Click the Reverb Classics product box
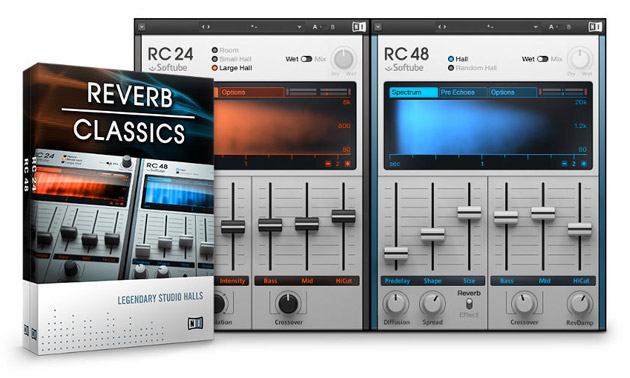Screen dimensions: 630x378 119,210
